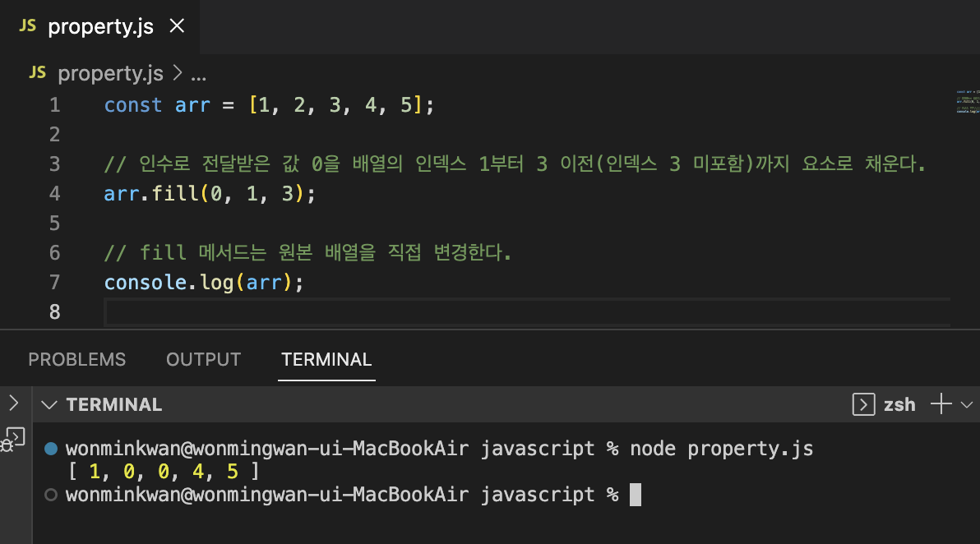This screenshot has height=544, width=980.
Task: Switch to the OUTPUT panel tab
Action: point(203,360)
